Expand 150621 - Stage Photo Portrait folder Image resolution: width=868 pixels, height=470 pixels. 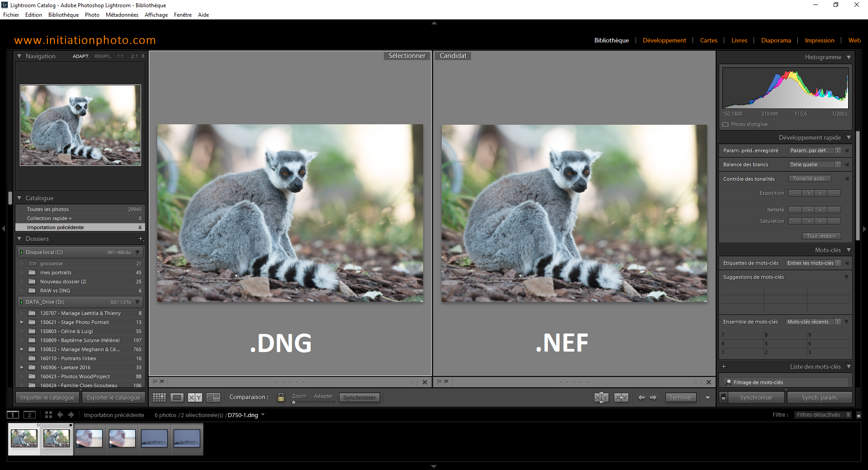[x=22, y=322]
